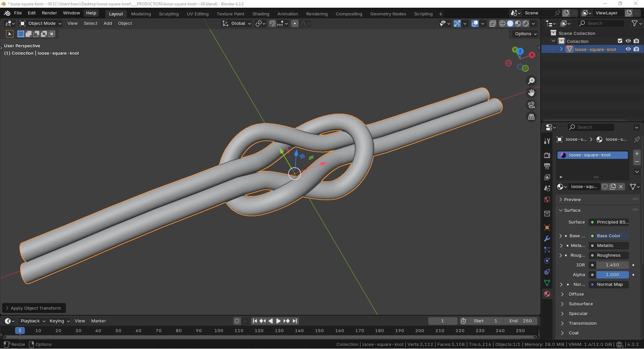Image resolution: width=644 pixels, height=349 pixels.
Task: Click the IOR value field
Action: [x=612, y=265]
